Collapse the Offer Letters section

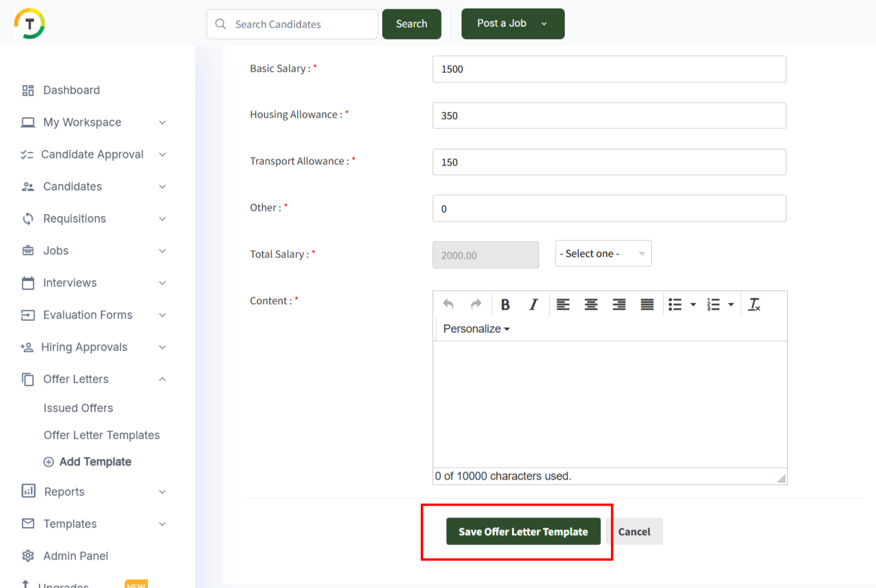pyautogui.click(x=162, y=379)
